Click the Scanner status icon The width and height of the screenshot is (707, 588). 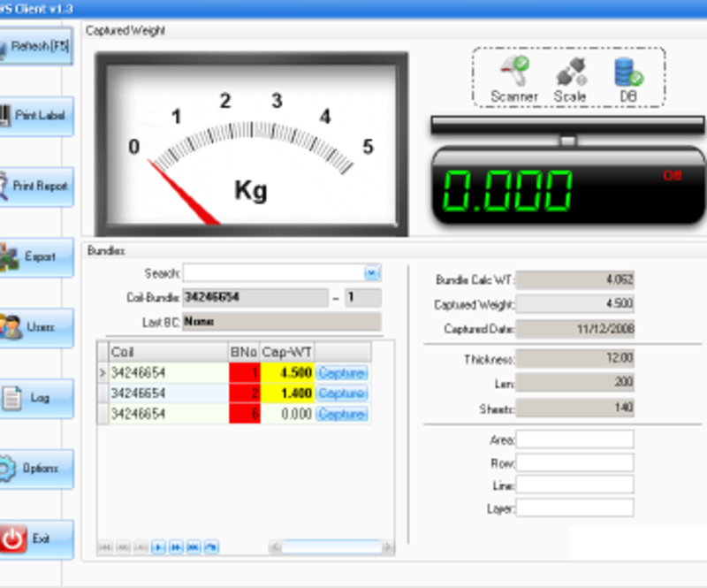514,72
